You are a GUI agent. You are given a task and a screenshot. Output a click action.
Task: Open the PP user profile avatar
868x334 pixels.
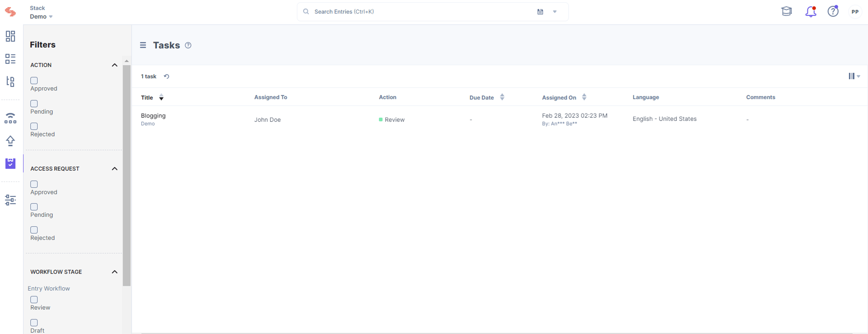coord(855,12)
